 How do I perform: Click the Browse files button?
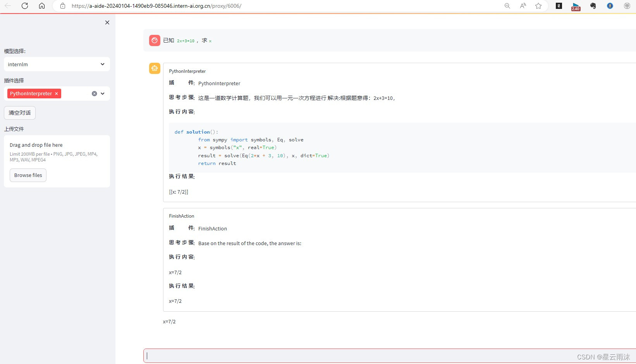click(x=28, y=175)
